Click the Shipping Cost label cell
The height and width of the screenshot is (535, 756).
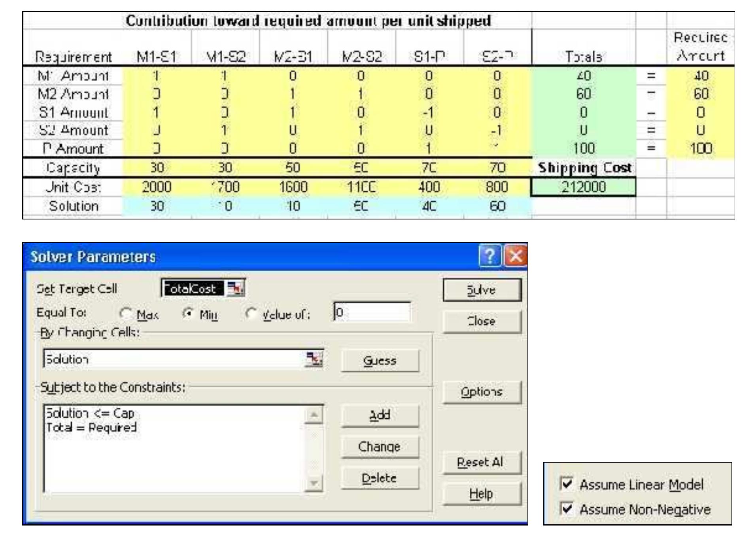(x=584, y=168)
